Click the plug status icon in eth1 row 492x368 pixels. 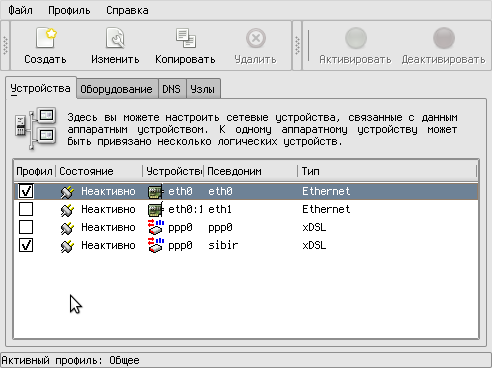(67, 210)
